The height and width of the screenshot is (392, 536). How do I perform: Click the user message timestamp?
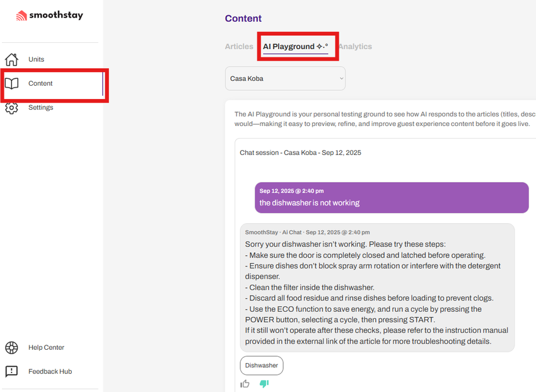[x=291, y=191]
